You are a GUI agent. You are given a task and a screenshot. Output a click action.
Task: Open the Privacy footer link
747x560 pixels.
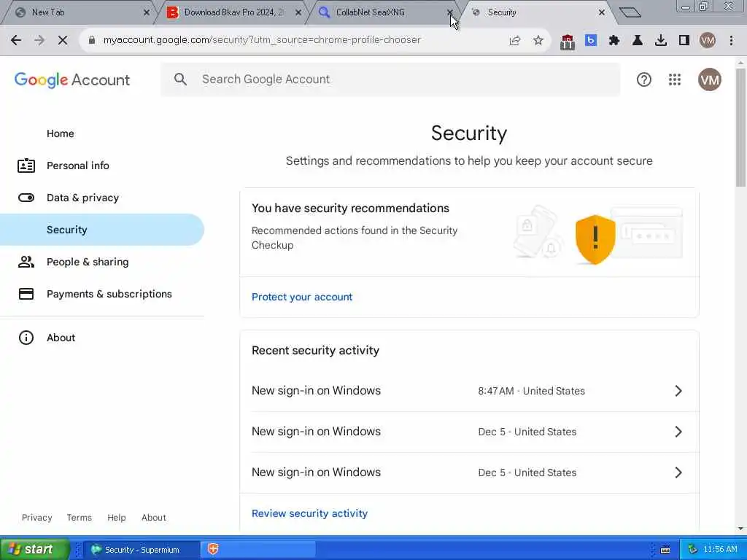pos(36,518)
